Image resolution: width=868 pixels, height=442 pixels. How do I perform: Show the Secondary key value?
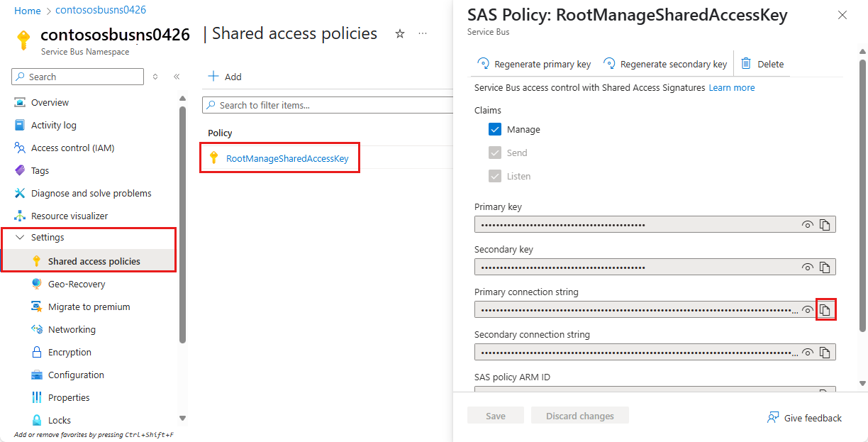(x=807, y=267)
